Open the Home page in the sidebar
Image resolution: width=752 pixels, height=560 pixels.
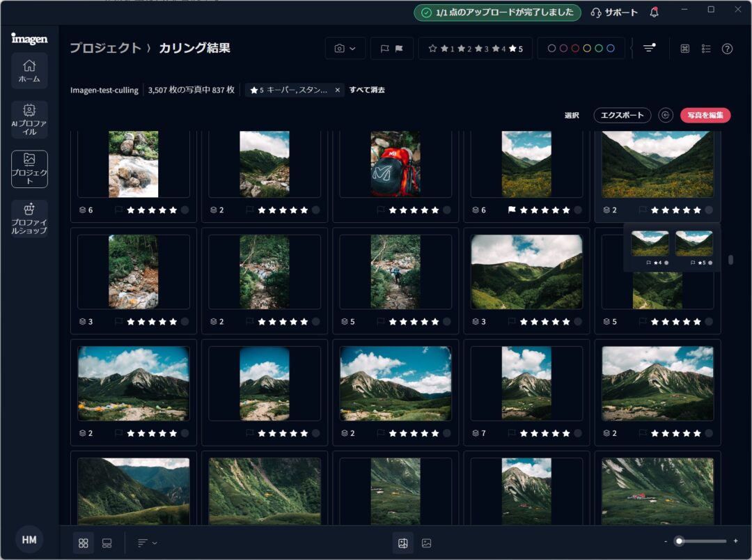point(29,70)
